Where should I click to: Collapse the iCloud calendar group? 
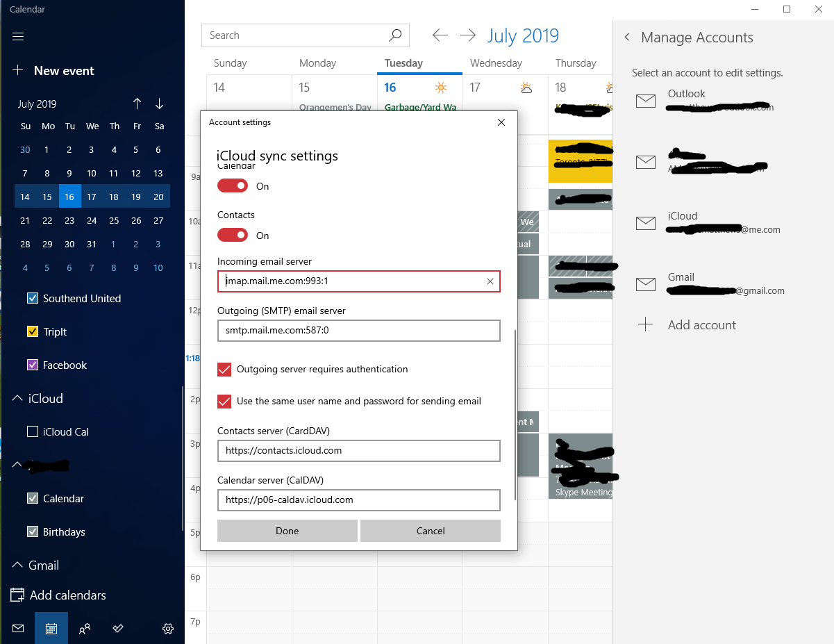click(x=17, y=398)
